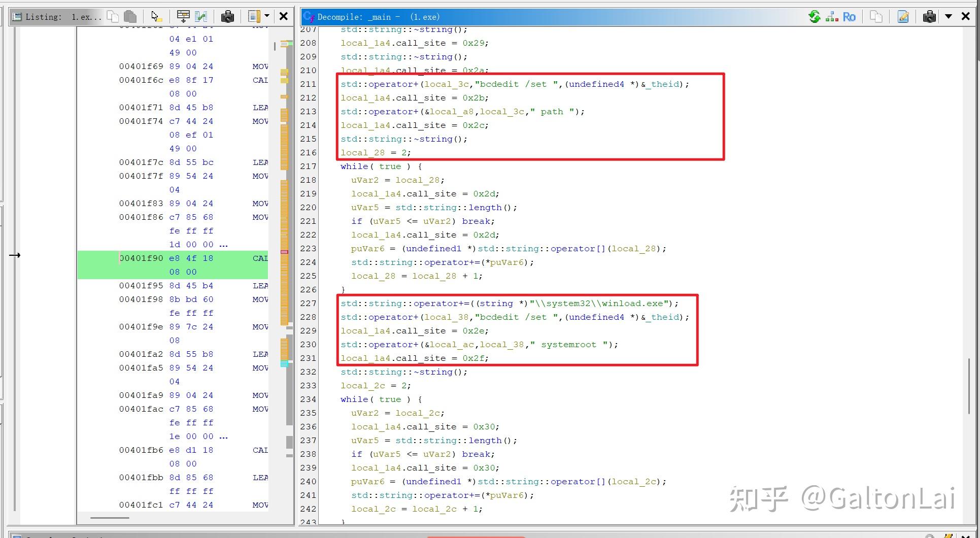Select address 00401f7f in the Listing
Screen dimensions: 980x538
[x=141, y=176]
